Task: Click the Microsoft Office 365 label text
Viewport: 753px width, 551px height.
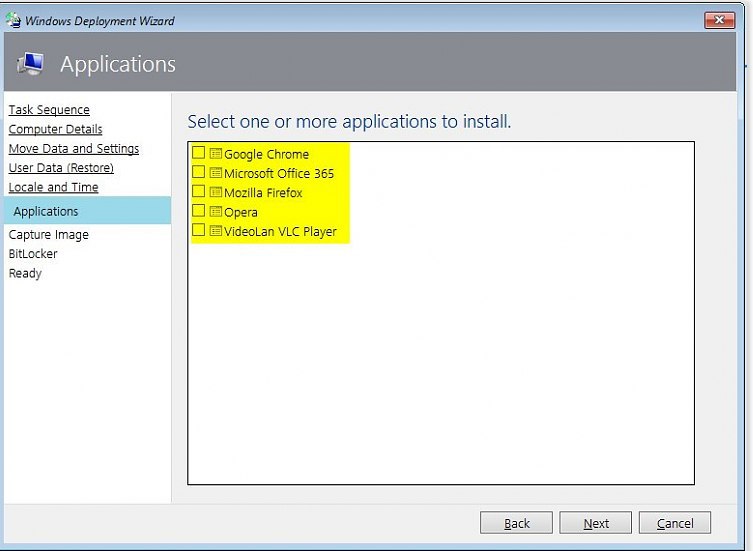Action: click(x=279, y=173)
